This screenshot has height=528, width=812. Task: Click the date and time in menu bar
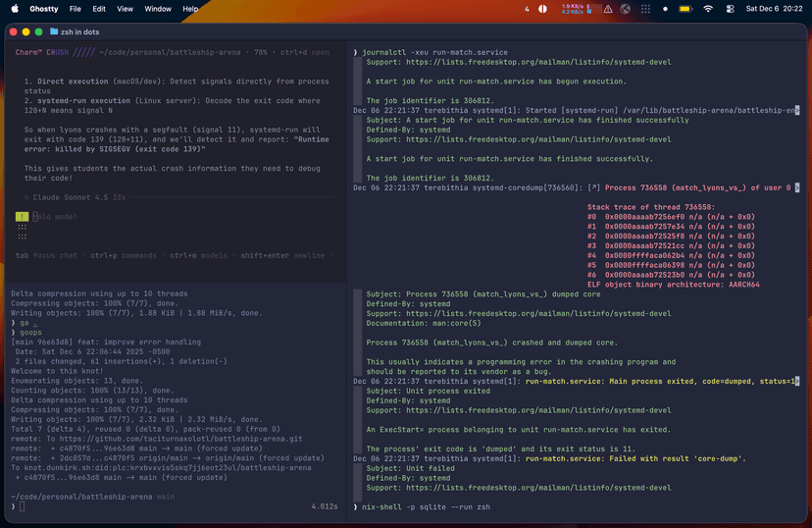tap(773, 9)
